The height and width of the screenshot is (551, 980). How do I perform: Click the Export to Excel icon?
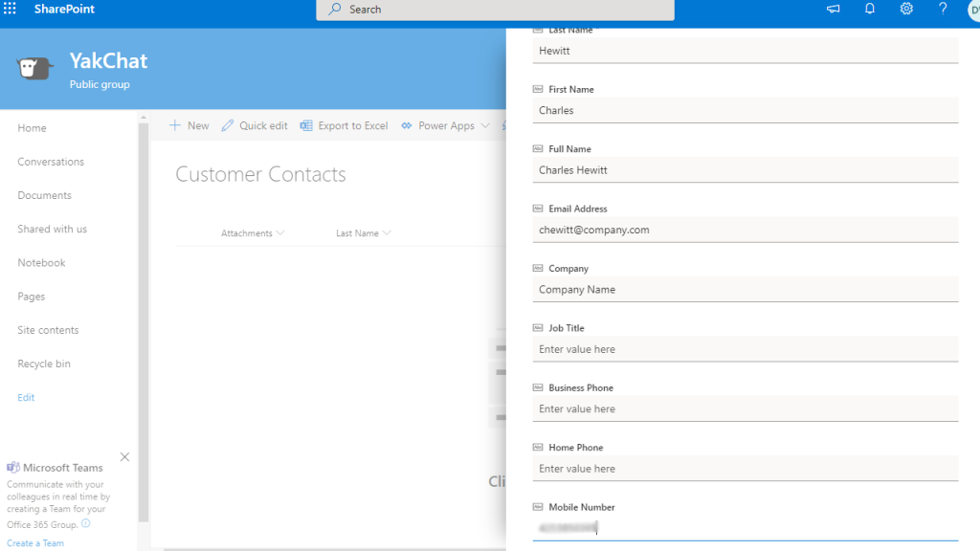305,124
